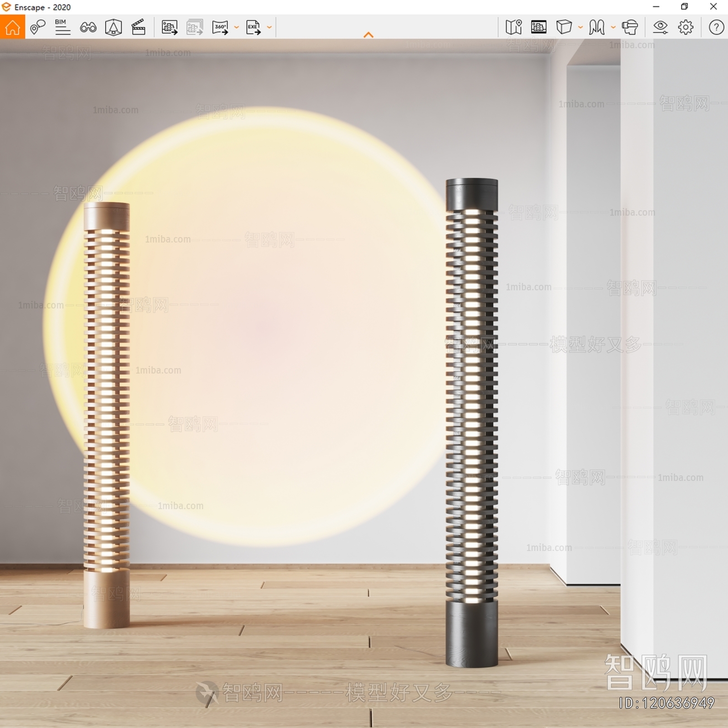
Task: Click the EXE standalone export icon
Action: pyautogui.click(x=253, y=27)
